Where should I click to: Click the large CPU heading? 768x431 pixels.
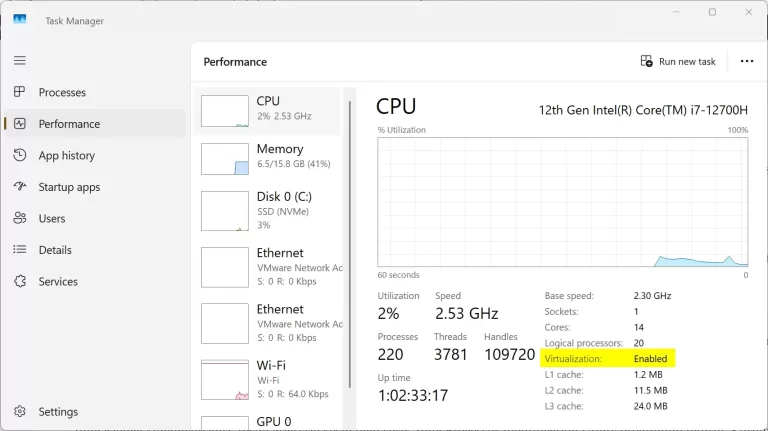pos(396,106)
